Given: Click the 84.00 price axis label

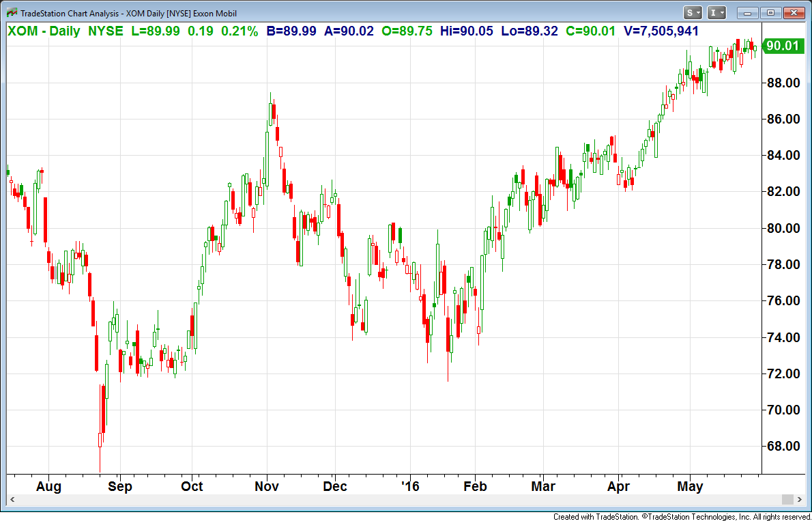Looking at the screenshot, I should click(782, 156).
